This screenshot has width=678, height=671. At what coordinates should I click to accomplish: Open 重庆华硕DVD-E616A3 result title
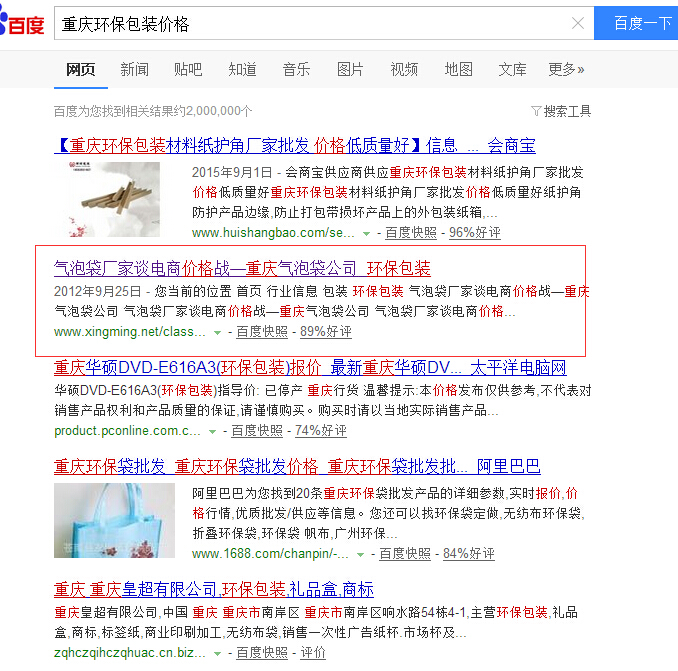click(x=310, y=367)
